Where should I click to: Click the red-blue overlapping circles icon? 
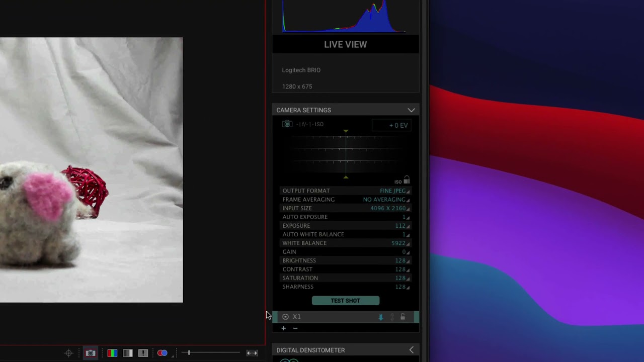[162, 353]
